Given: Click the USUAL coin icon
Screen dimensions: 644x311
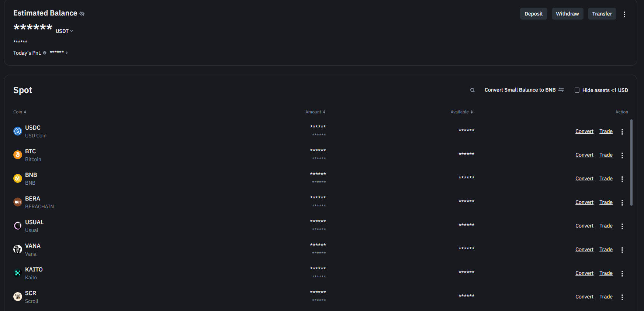Looking at the screenshot, I should pyautogui.click(x=18, y=226).
